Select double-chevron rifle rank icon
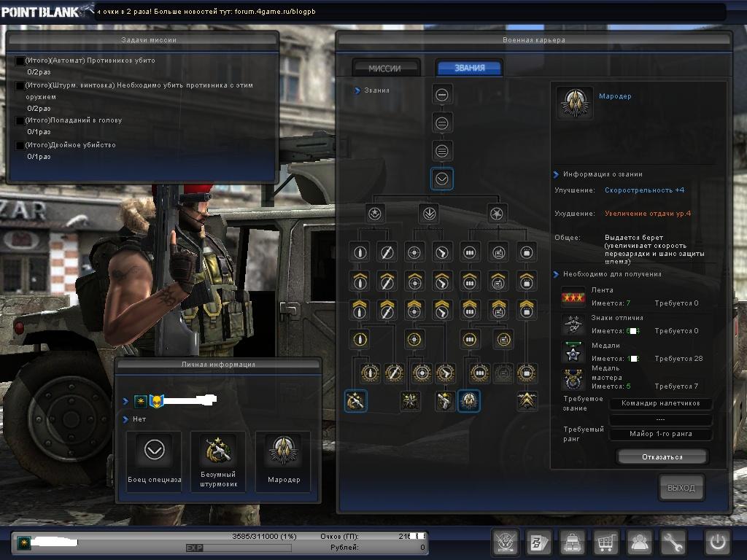 387,310
